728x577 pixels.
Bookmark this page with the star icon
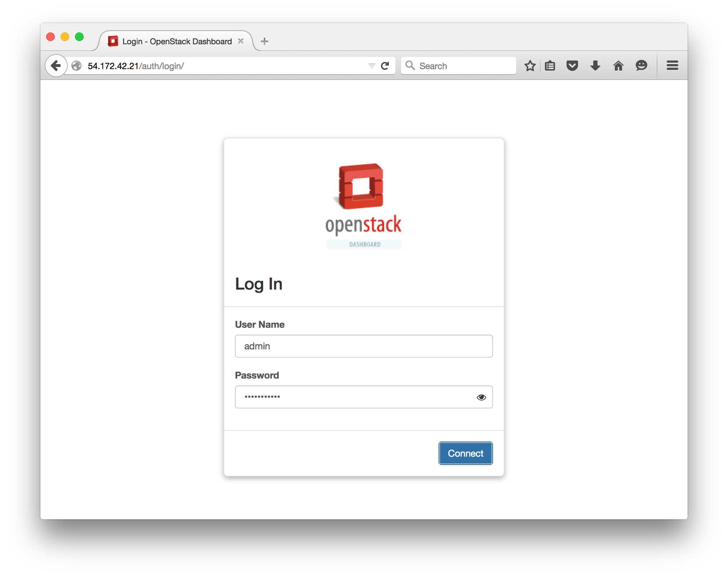[x=530, y=66]
